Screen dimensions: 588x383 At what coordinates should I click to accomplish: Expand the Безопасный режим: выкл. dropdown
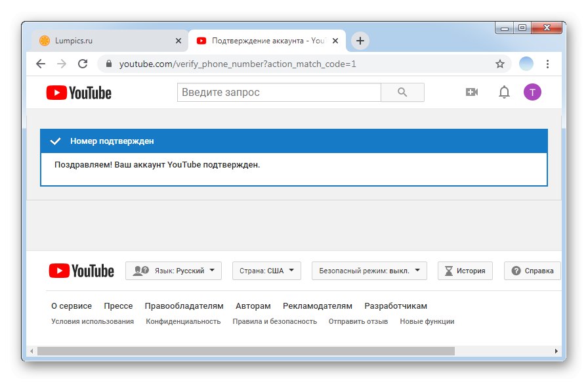(x=369, y=271)
